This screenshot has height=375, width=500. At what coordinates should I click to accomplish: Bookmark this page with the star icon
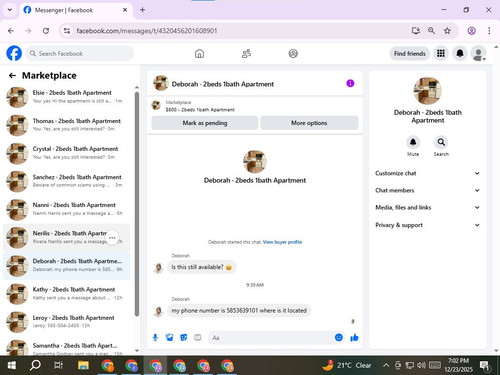point(447,31)
